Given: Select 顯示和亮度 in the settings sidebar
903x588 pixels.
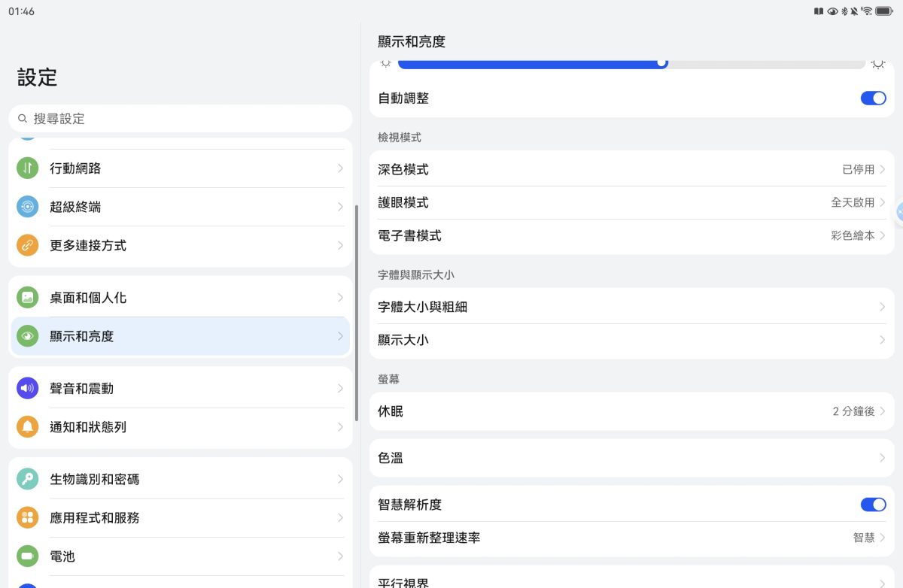Looking at the screenshot, I should point(181,336).
